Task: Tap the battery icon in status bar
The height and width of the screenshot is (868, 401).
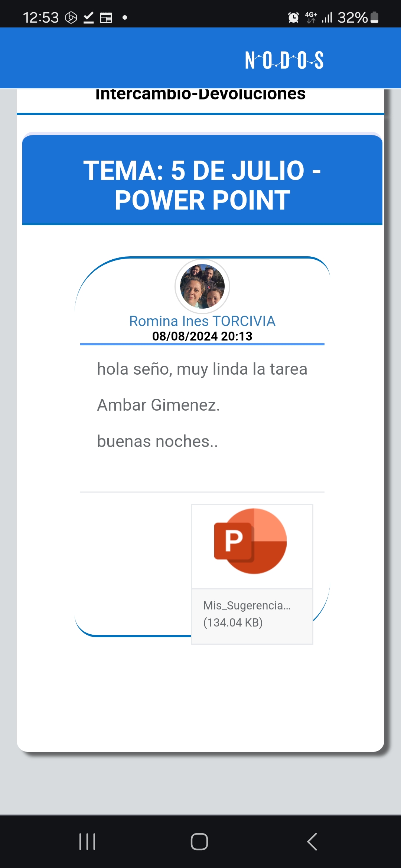Action: click(x=375, y=17)
